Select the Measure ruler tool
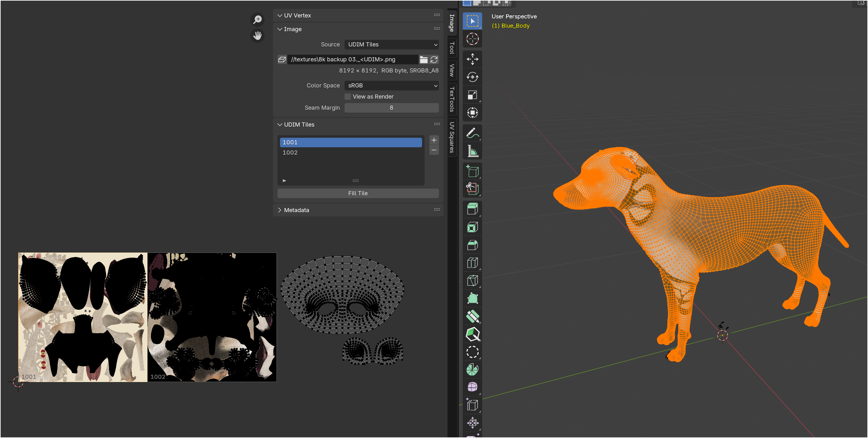Image resolution: width=868 pixels, height=438 pixels. [472, 151]
